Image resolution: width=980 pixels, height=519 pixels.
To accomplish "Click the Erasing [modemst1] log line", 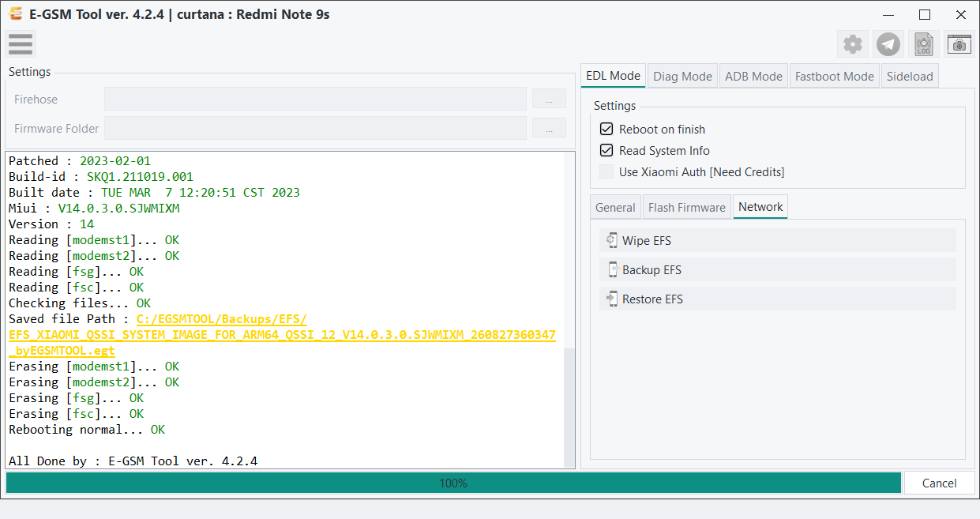I will [x=94, y=367].
